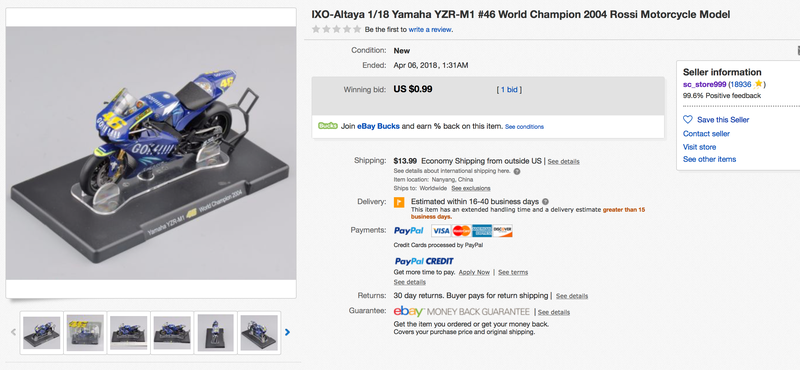The width and height of the screenshot is (800, 370).
Task: Click the main Yamaha YZR-M1 product image
Action: pos(151,153)
